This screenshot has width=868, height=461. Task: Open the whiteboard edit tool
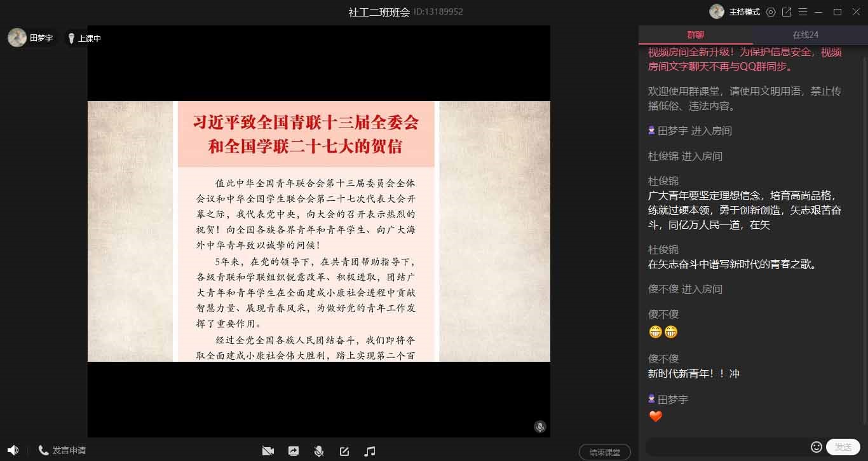[344, 451]
